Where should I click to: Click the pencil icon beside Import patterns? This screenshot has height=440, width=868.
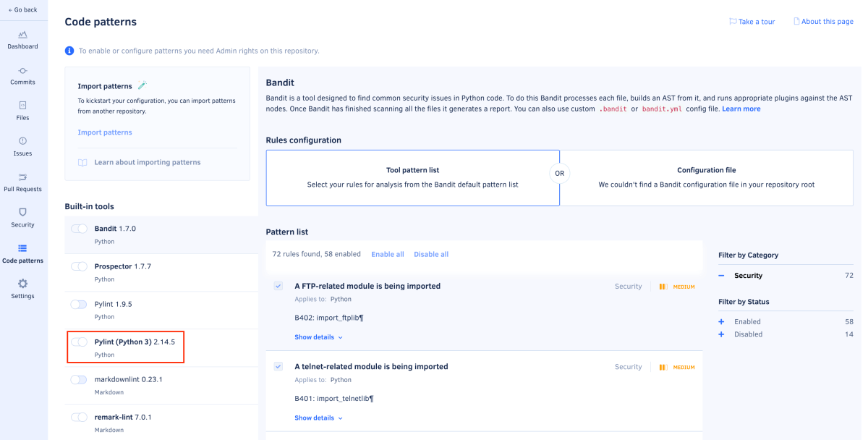click(142, 85)
